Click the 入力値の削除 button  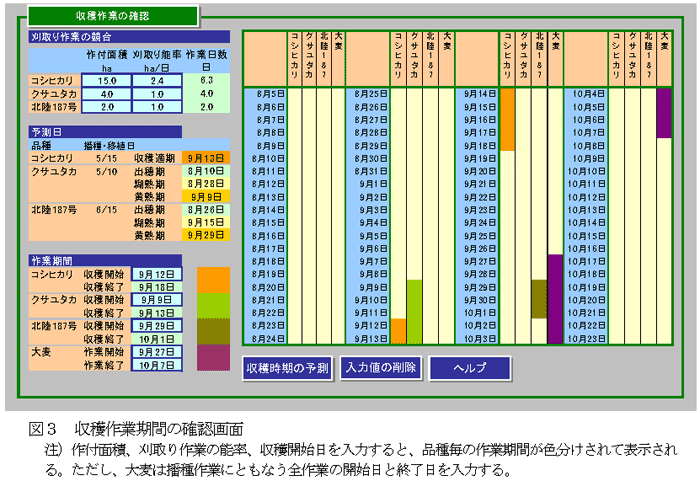(x=381, y=368)
